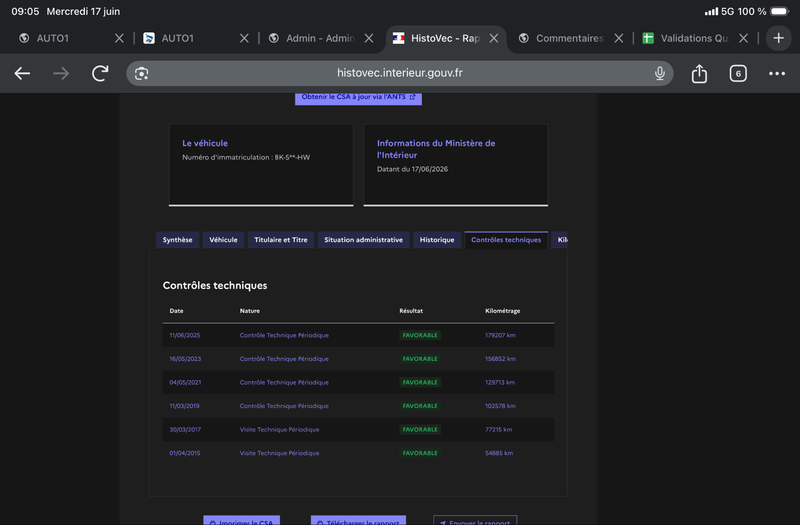Select the 30/03/2017 date cell
The height and width of the screenshot is (525, 800).
[x=185, y=429]
